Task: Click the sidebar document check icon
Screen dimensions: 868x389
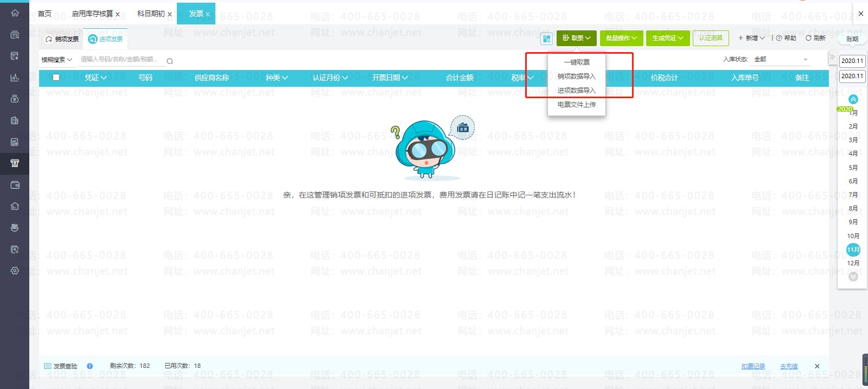Action: (x=15, y=250)
